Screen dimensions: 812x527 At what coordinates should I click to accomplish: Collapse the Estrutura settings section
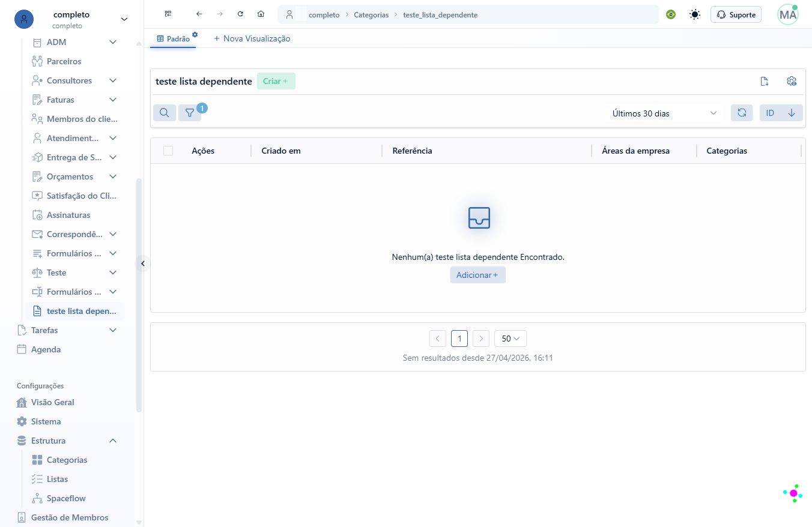click(x=112, y=441)
